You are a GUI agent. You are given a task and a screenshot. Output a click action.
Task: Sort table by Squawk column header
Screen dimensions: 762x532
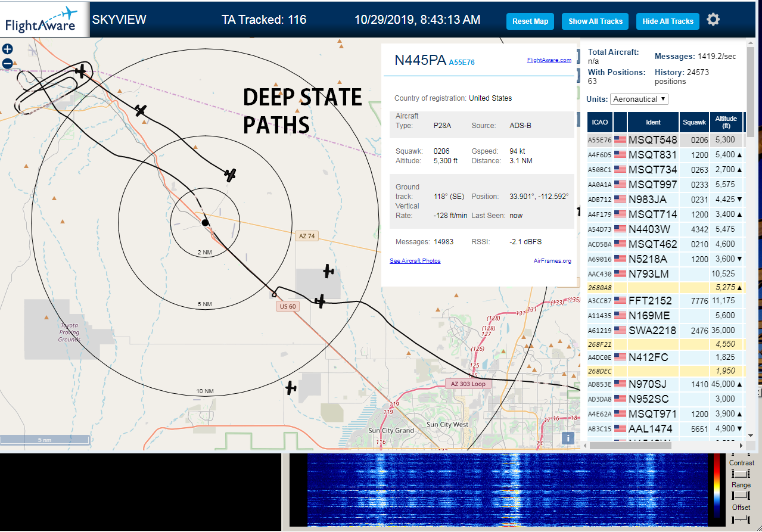pos(695,122)
